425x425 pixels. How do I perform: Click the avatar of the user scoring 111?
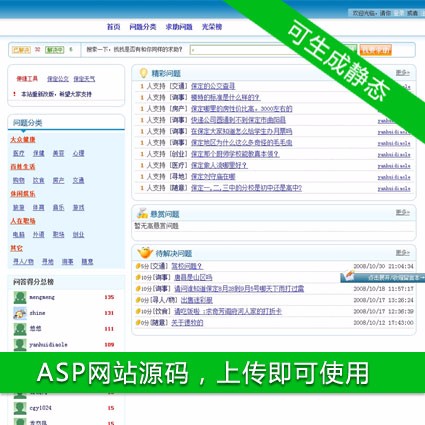(20, 329)
